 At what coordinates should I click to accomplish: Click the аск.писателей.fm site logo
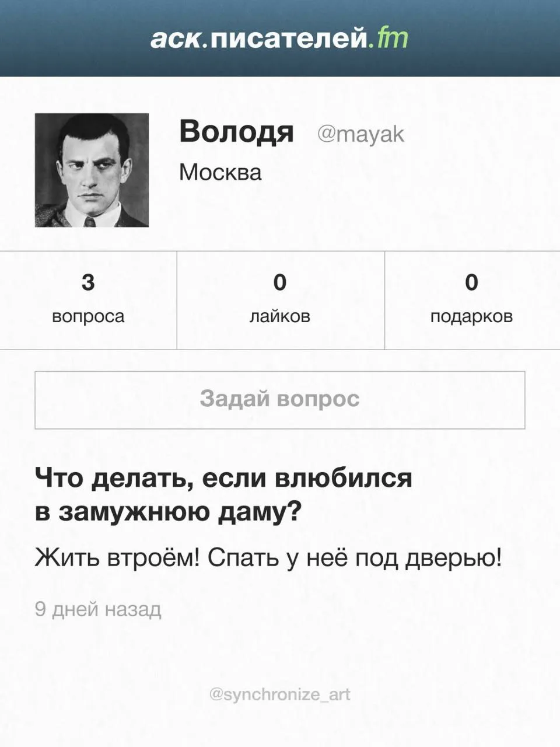click(279, 39)
